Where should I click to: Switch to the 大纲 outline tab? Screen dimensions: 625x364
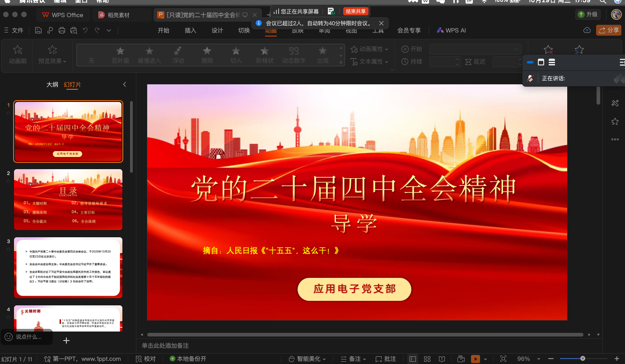click(52, 84)
